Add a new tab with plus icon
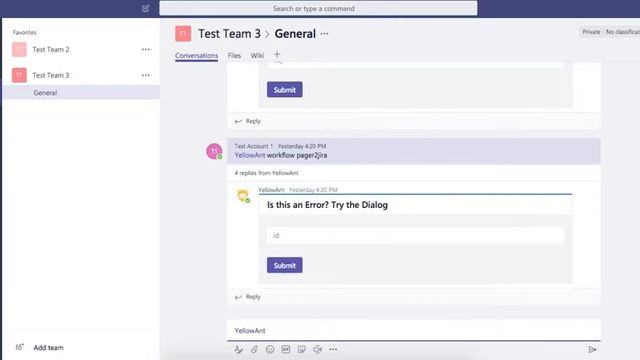 [277, 54]
